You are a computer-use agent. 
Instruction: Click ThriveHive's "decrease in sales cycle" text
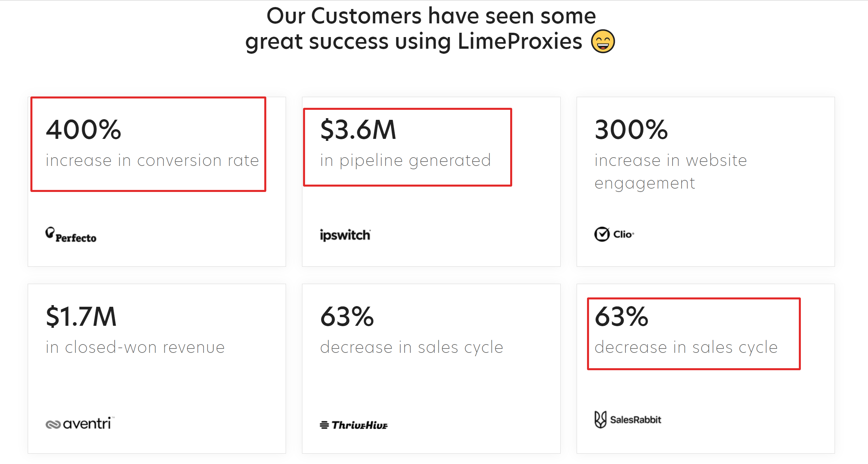pos(411,347)
